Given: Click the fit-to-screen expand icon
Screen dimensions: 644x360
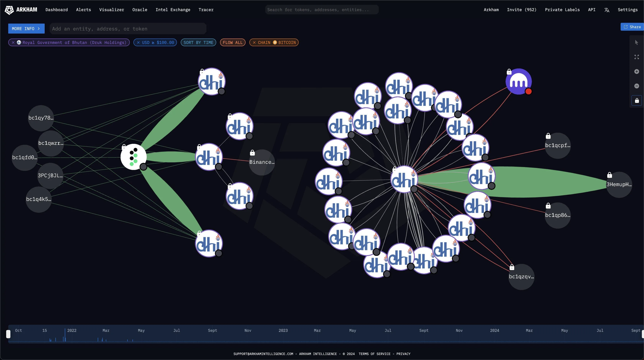Looking at the screenshot, I should [x=637, y=57].
